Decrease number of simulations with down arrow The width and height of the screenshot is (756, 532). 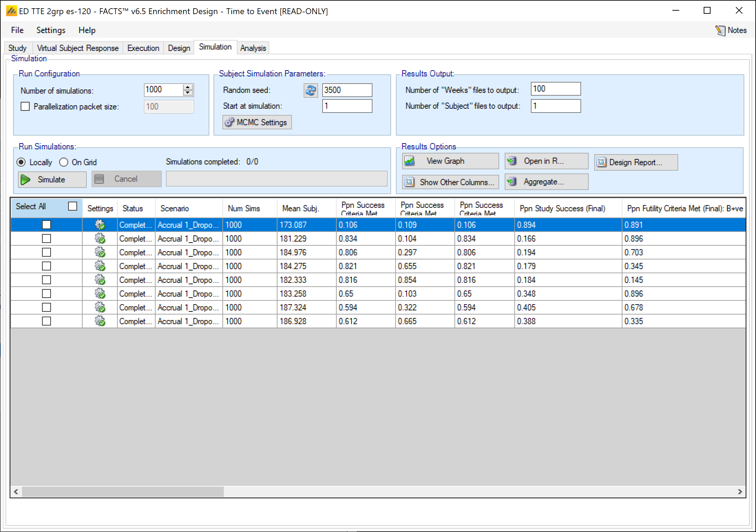(x=188, y=93)
